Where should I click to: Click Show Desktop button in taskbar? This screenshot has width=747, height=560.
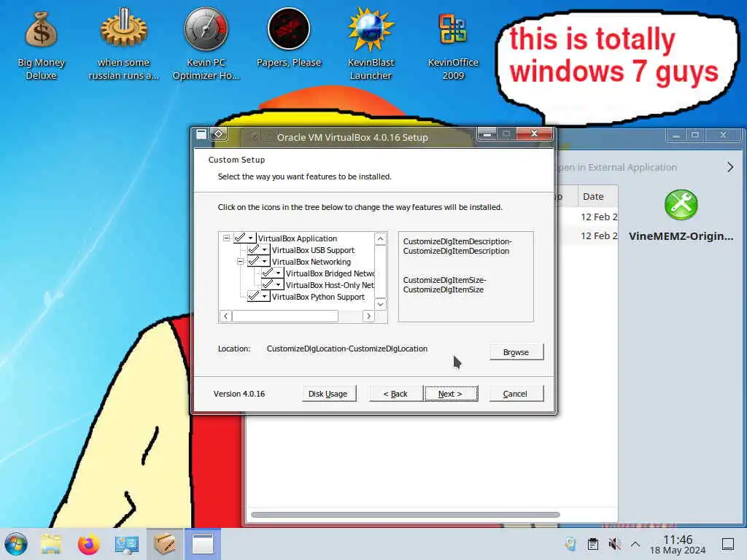[x=727, y=544]
